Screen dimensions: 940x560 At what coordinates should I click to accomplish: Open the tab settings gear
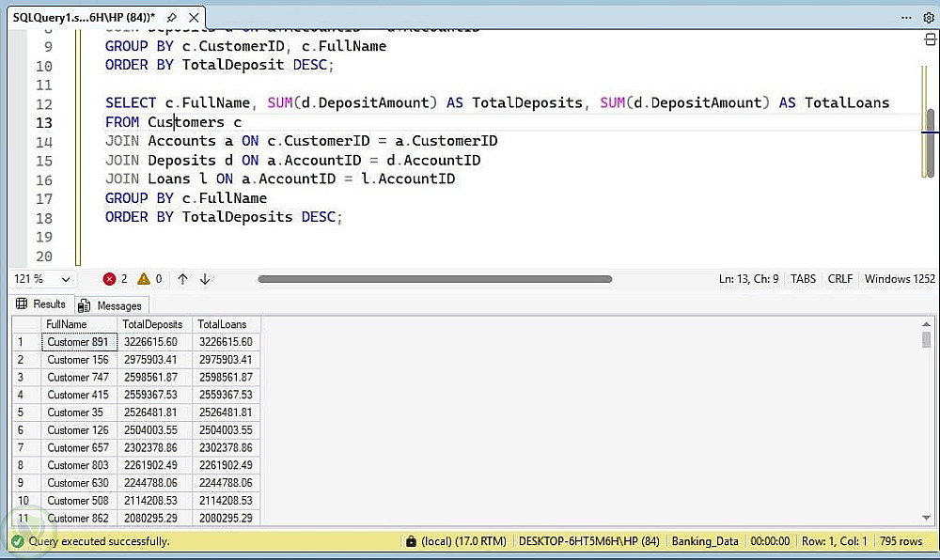click(928, 17)
